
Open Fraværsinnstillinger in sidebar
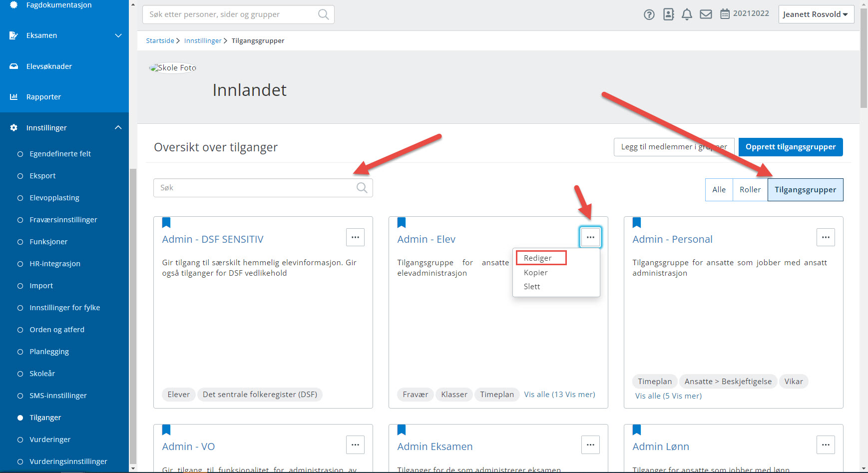(63, 220)
